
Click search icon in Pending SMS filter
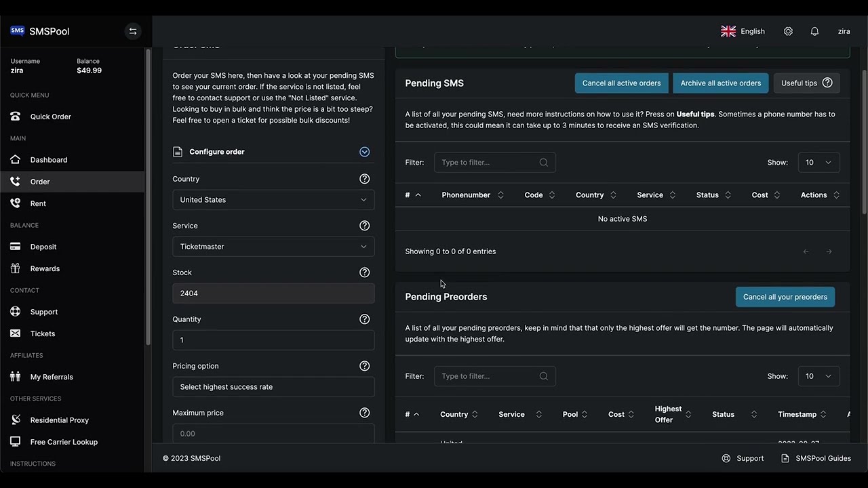point(544,163)
